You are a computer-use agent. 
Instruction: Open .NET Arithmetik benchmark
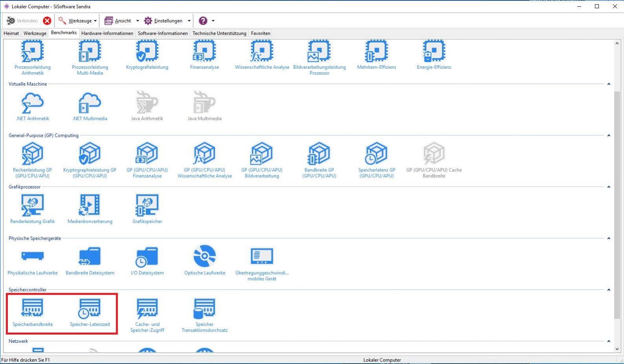33,106
